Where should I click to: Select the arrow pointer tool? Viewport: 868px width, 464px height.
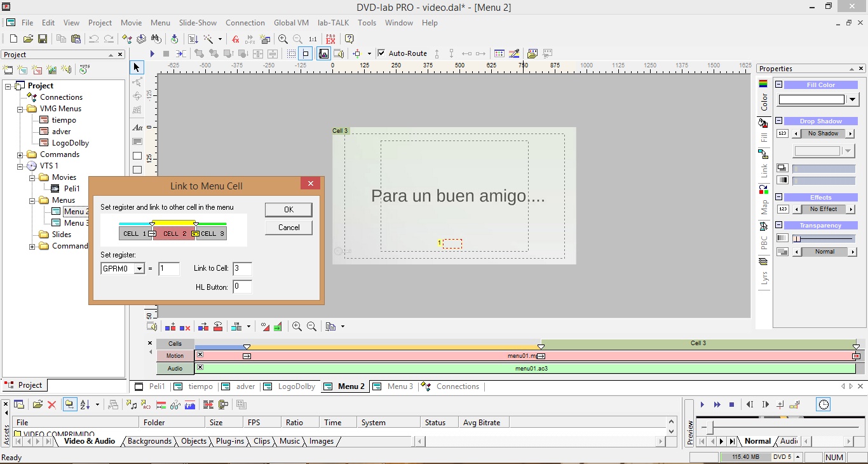pyautogui.click(x=137, y=67)
